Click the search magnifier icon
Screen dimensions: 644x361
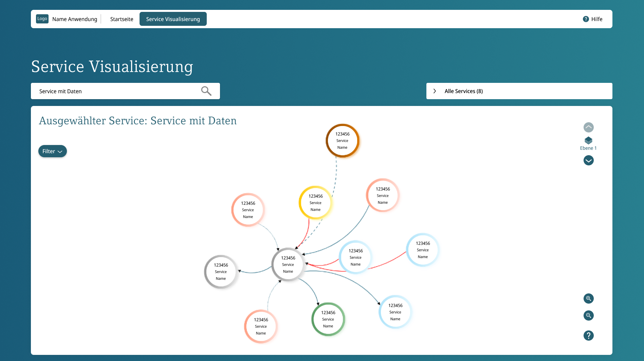206,91
